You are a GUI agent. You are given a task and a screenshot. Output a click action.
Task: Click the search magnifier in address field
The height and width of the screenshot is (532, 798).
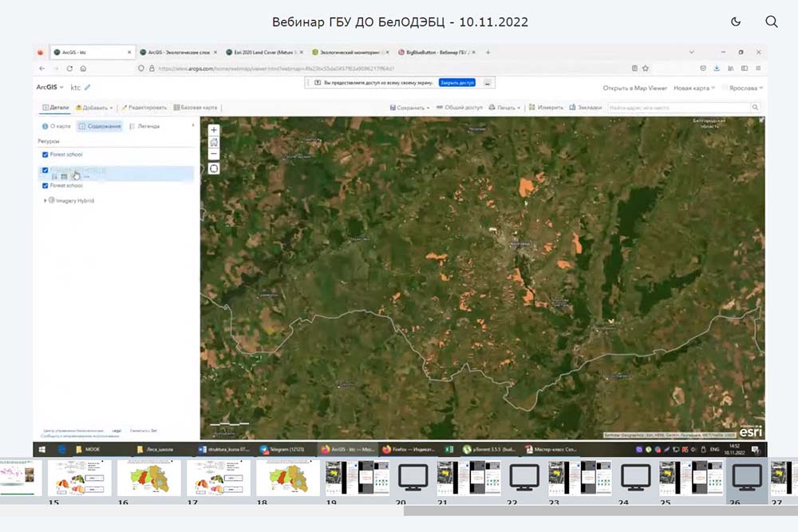[754, 107]
